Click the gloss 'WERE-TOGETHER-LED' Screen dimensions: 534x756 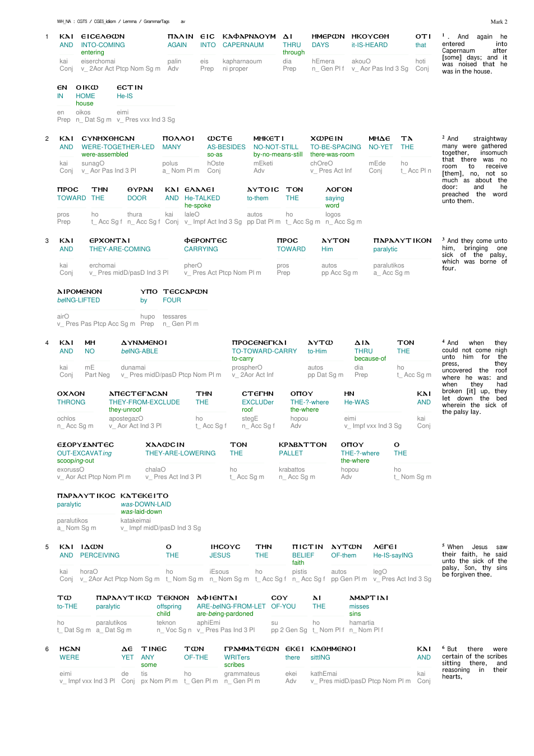(118, 147)
